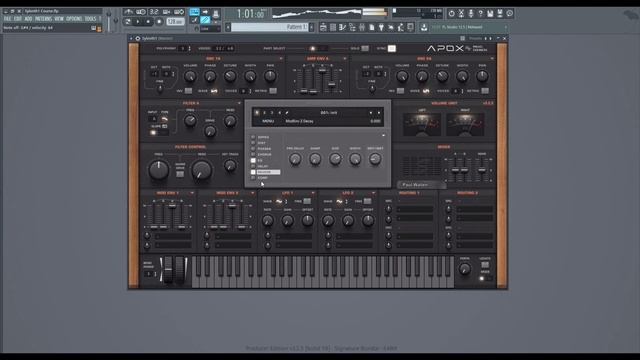Open the OSC A1 section dropdown arrow
The width and height of the screenshot is (640, 360).
pos(281,59)
